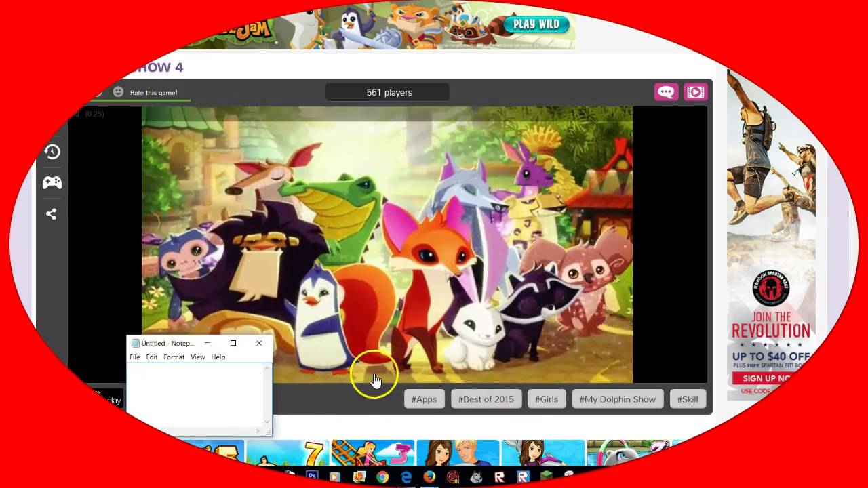Open the game thumbnail with yellow 7
868x488 pixels.
pos(288,452)
